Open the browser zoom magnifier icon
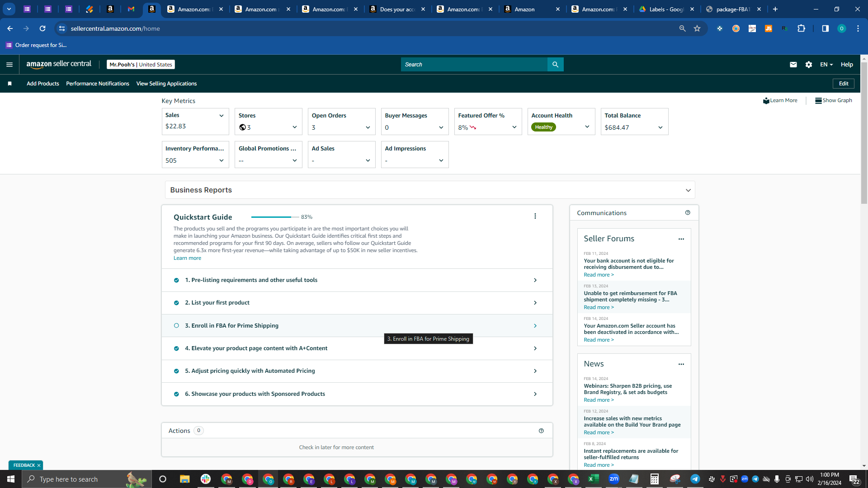The image size is (868, 488). 682,28
